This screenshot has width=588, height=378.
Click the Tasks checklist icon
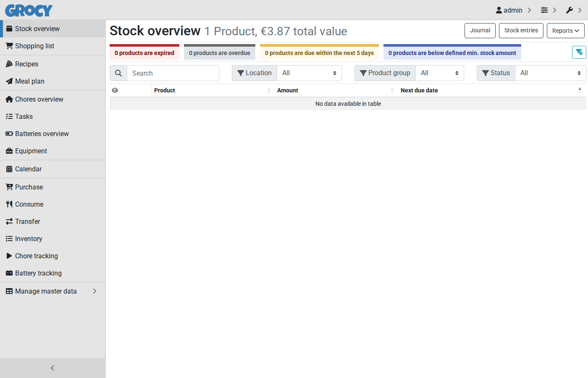click(9, 116)
